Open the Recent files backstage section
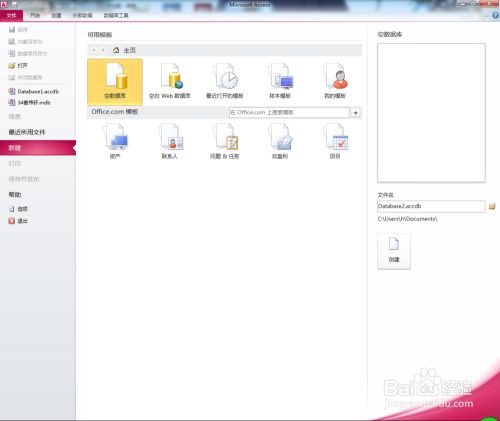500x421 pixels. point(27,132)
